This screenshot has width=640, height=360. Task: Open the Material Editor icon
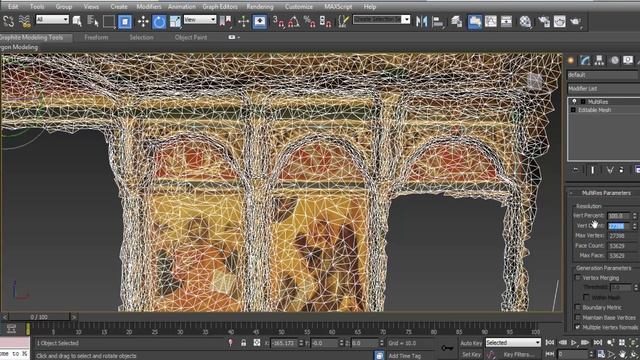coord(525,21)
